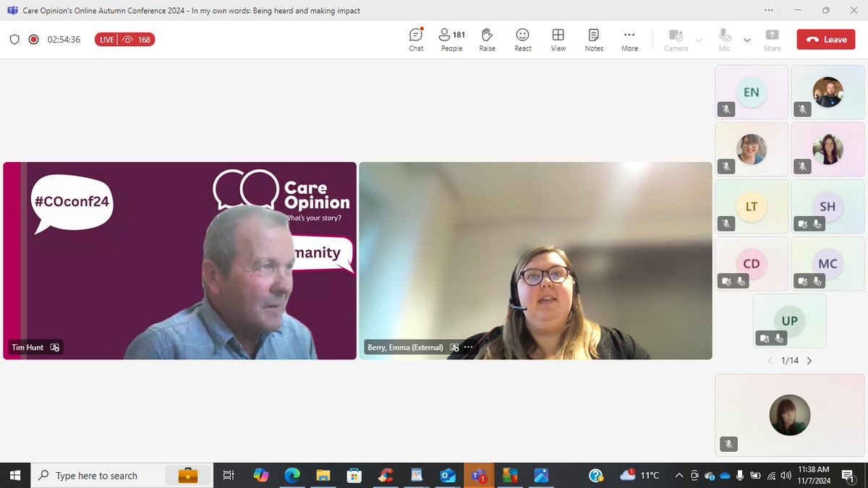Viewport: 868px width, 488px height.
Task: Click the muted mic icon on the MC tile
Action: (817, 281)
